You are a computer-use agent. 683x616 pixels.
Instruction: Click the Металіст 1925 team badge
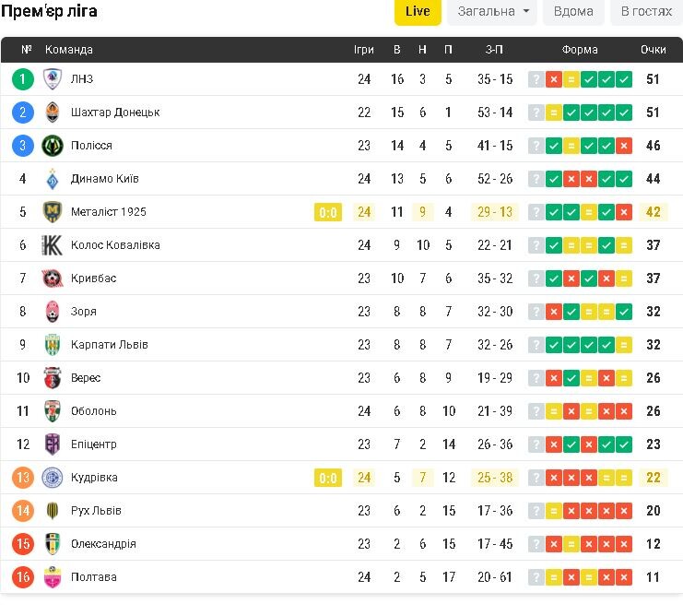53,212
